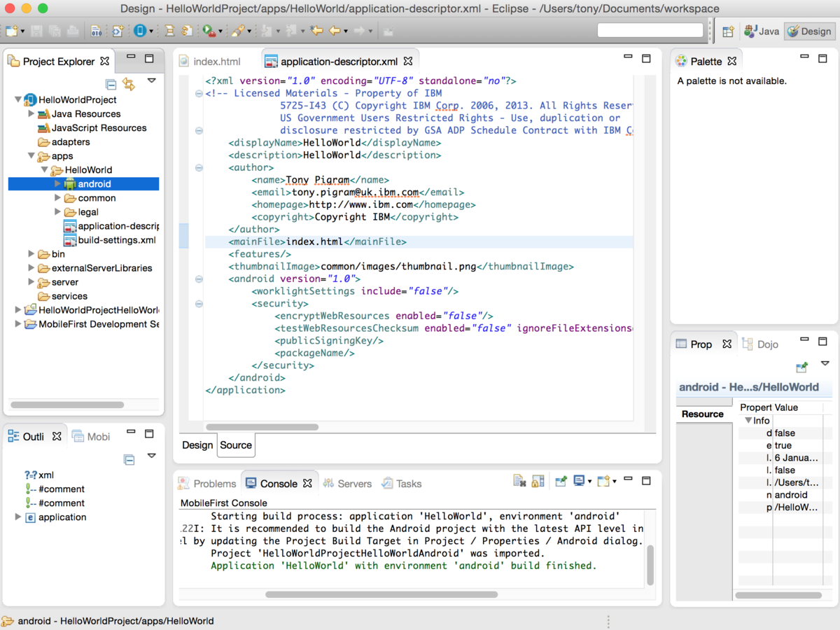Click the editor horizontal scrollbar
This screenshot has height=630, width=840.
click(x=262, y=427)
